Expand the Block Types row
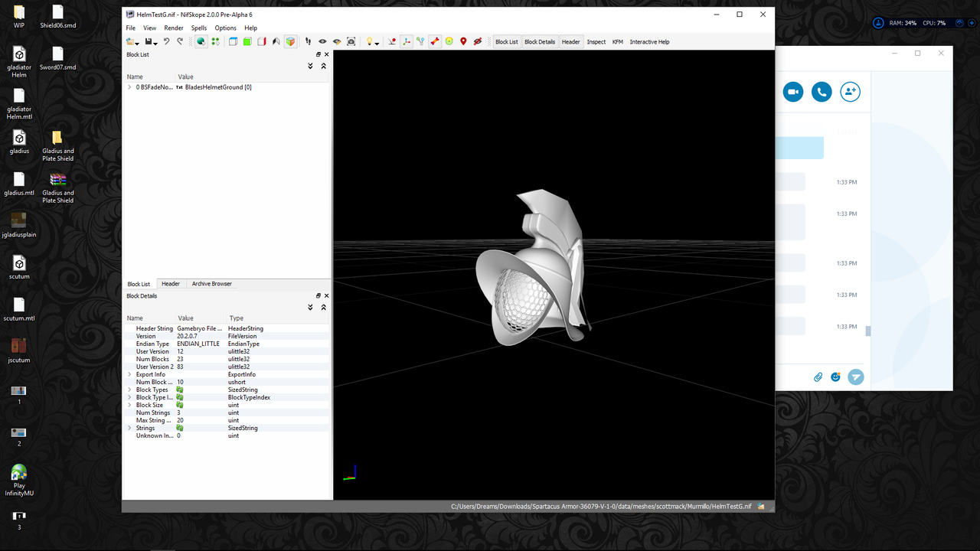 [129, 390]
